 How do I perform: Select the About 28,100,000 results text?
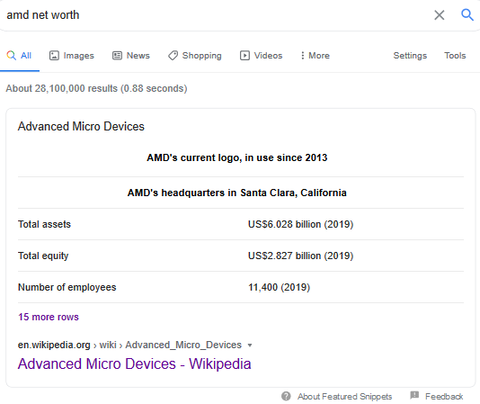tap(97, 89)
